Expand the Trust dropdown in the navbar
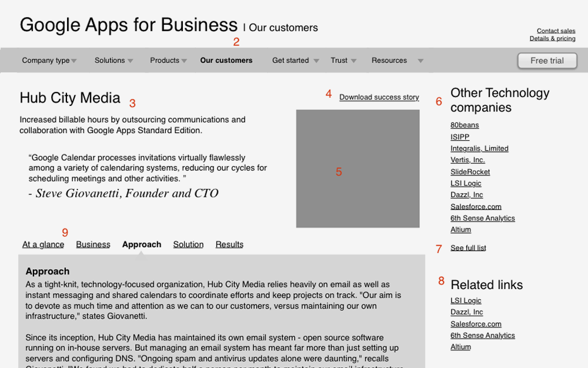 tap(339, 60)
